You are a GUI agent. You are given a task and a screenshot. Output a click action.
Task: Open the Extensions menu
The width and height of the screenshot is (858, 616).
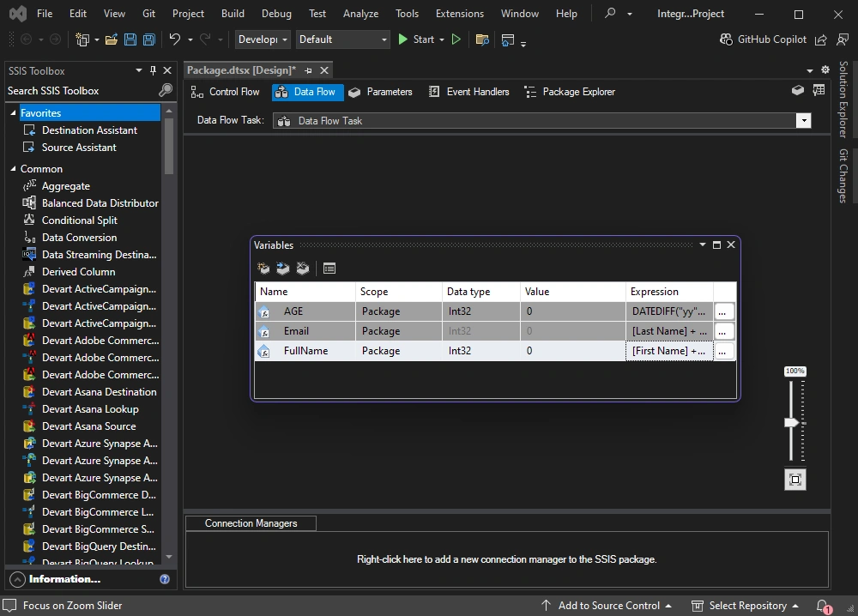click(460, 13)
